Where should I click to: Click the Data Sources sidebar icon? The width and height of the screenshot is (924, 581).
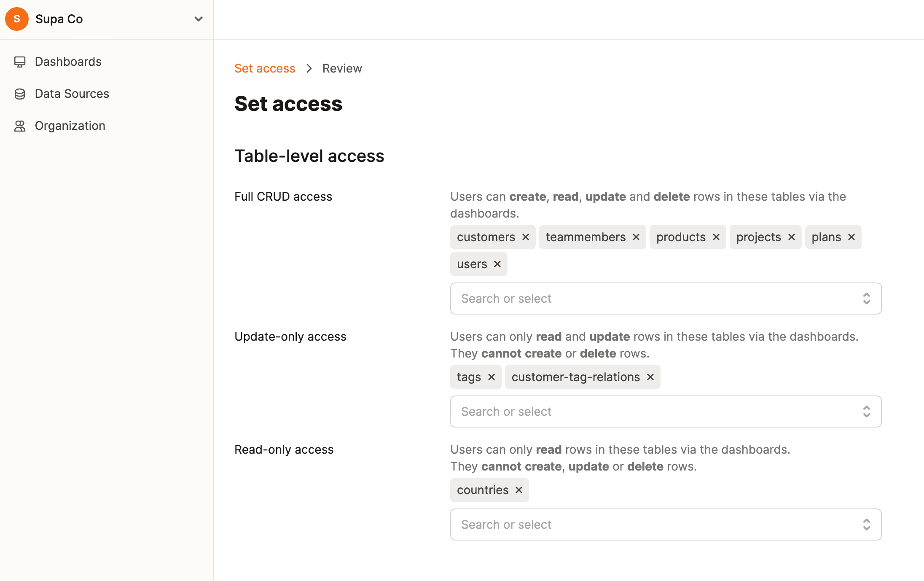pos(19,94)
